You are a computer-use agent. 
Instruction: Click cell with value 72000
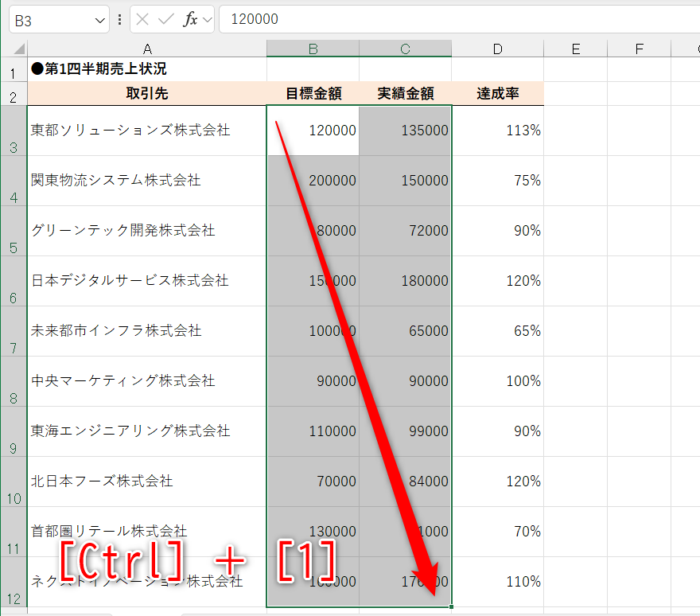406,231
